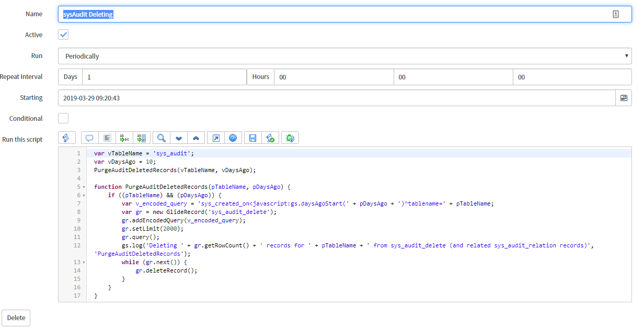Click the seconds field of Repeat Interval
Viewport: 644px width, 329px height.
pyautogui.click(x=572, y=77)
